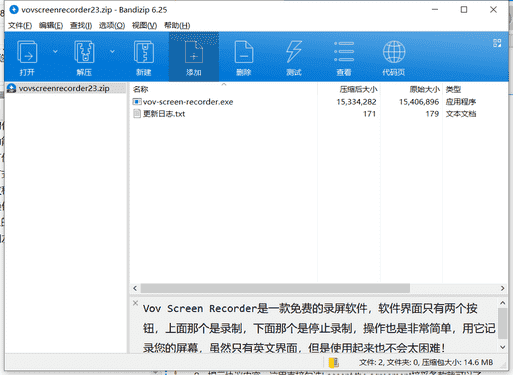Click the comment pane scroll-down arrow
513x375 pixels.
click(x=502, y=347)
